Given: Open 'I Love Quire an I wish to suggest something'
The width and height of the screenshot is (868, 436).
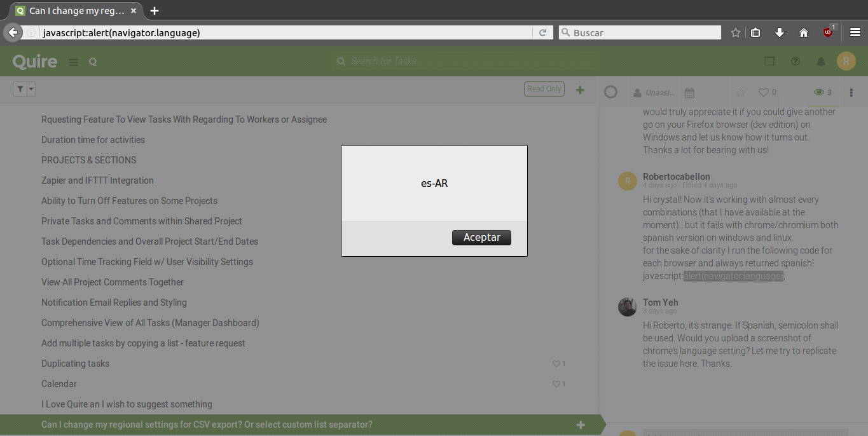Looking at the screenshot, I should pyautogui.click(x=127, y=404).
